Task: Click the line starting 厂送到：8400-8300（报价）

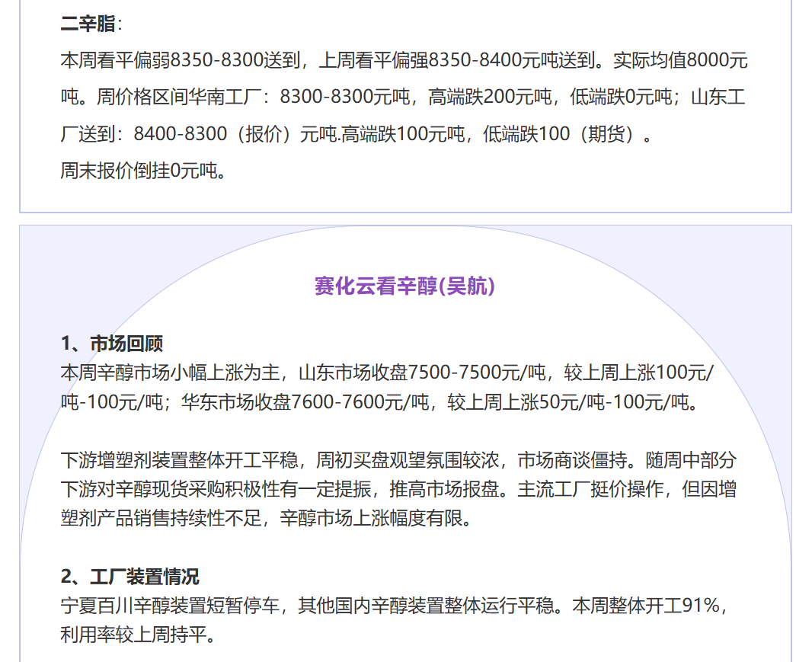Action: 356,135
